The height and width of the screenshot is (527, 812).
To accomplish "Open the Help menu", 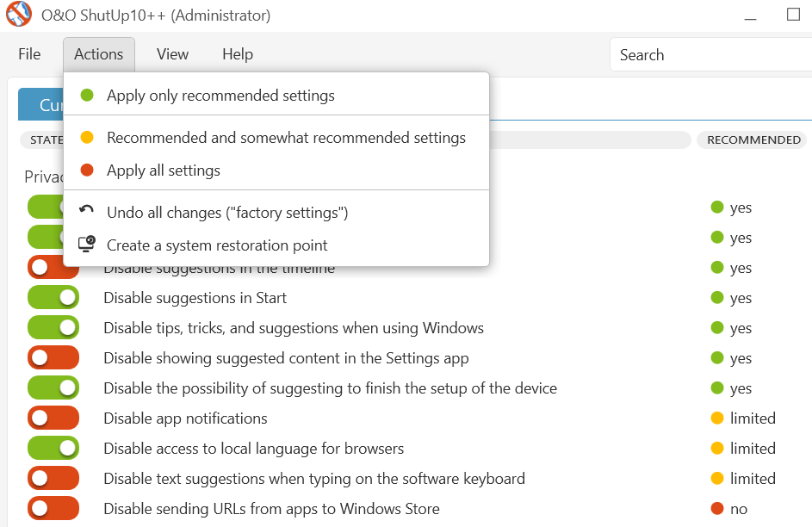I will (238, 54).
